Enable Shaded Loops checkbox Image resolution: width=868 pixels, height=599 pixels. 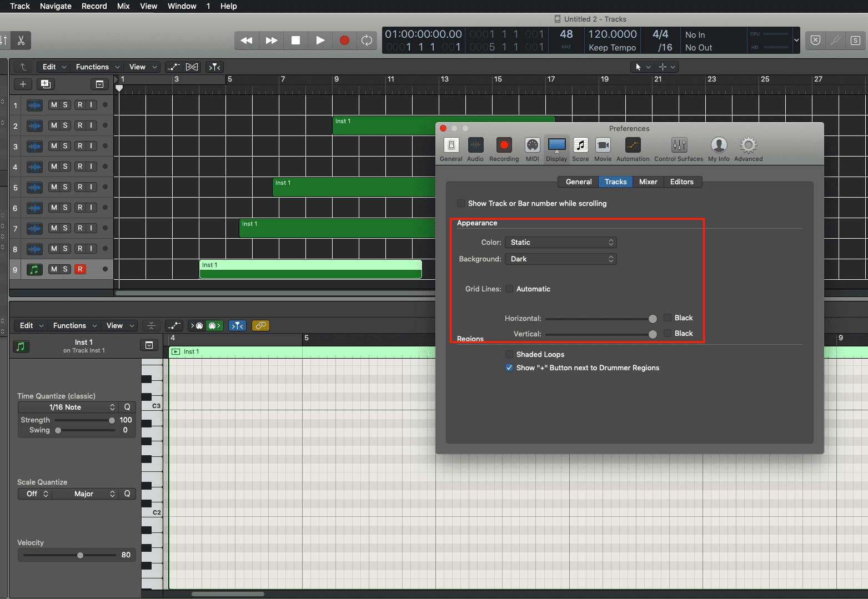point(509,354)
